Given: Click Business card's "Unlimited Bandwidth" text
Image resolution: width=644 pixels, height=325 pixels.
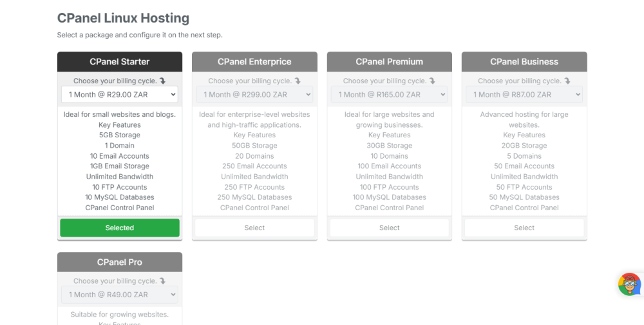Looking at the screenshot, I should 524,177.
